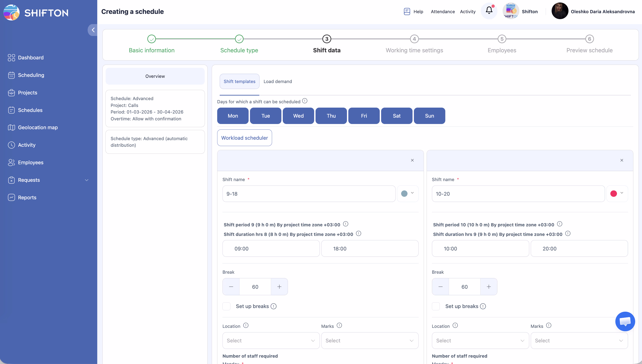Collapse the sidebar with arrow icon
The width and height of the screenshot is (642, 364).
point(93,30)
